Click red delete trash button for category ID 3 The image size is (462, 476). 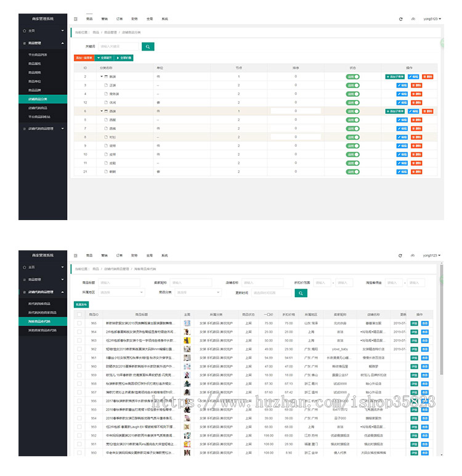click(416, 85)
